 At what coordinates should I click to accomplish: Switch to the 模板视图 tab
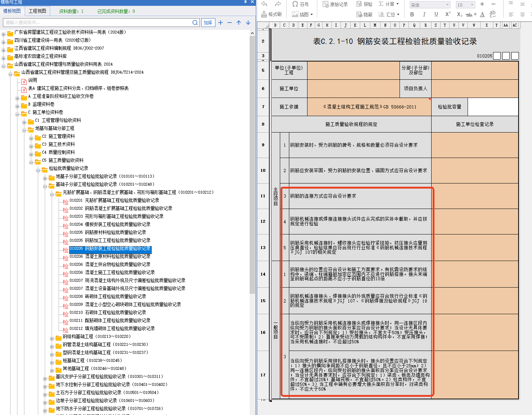[12, 11]
